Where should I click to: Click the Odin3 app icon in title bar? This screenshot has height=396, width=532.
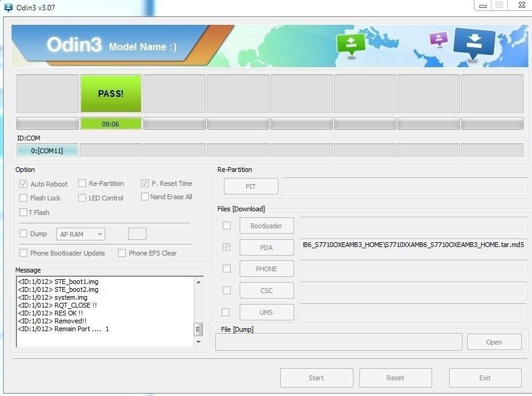click(x=8, y=7)
